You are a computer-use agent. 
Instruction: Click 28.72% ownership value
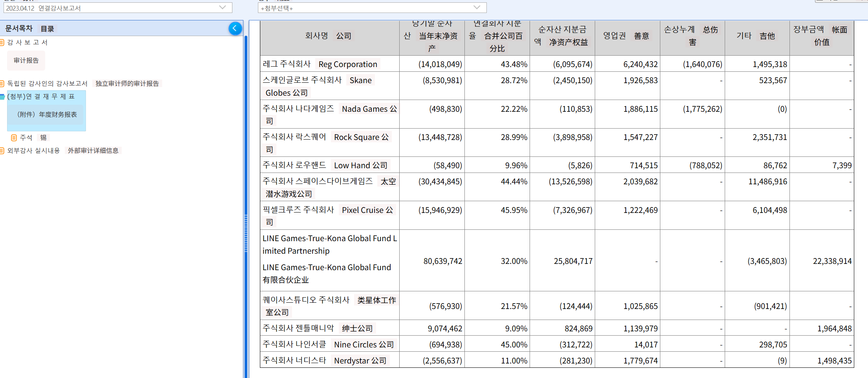click(514, 80)
